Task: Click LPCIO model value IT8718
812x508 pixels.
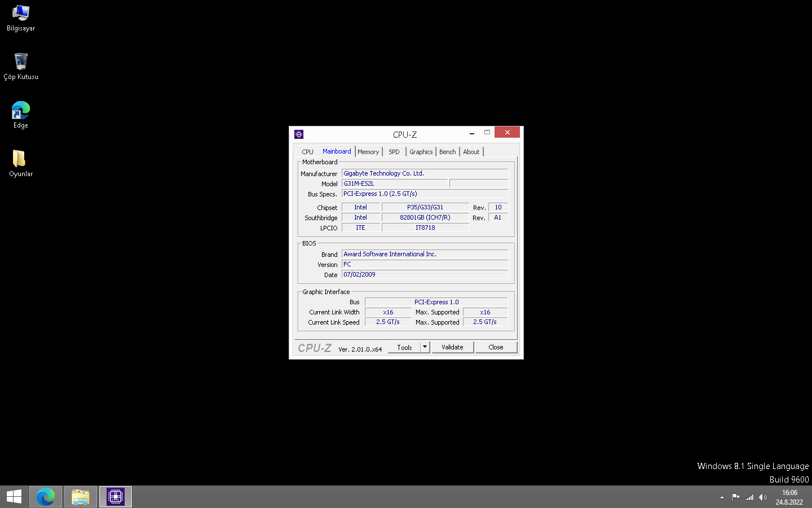Action: pyautogui.click(x=425, y=227)
